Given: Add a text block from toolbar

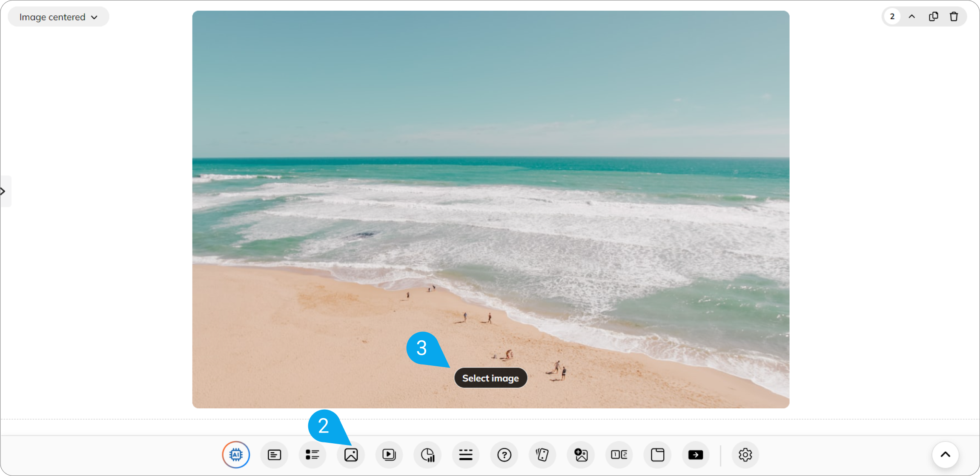Looking at the screenshot, I should pyautogui.click(x=274, y=455).
